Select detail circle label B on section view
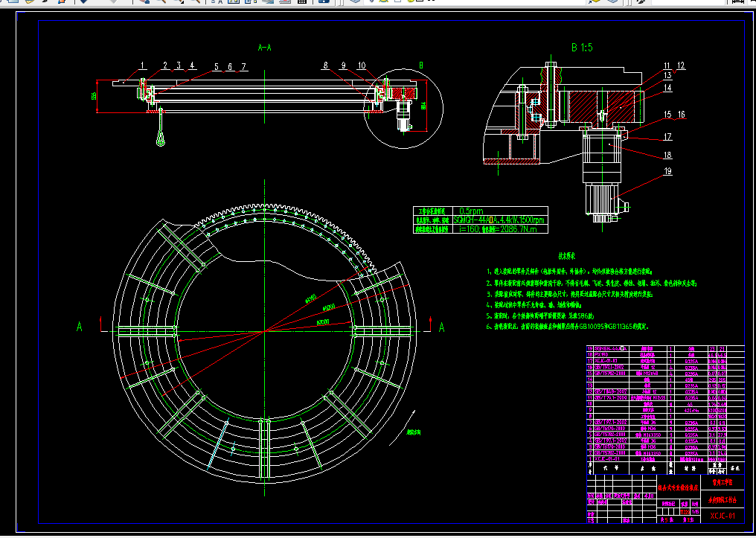This screenshot has width=756, height=538. pos(421,65)
